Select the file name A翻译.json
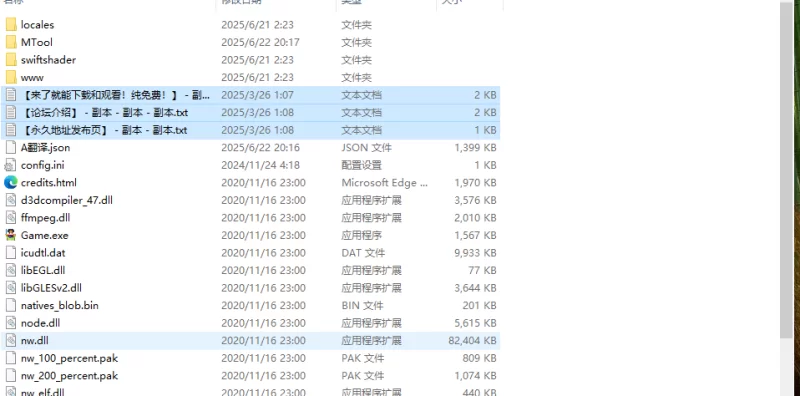 45,147
